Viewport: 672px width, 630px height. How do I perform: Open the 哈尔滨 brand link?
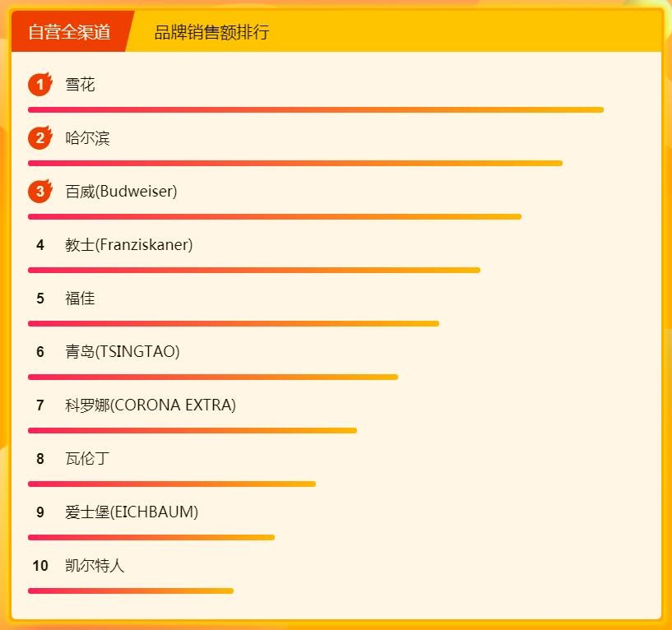(87, 138)
